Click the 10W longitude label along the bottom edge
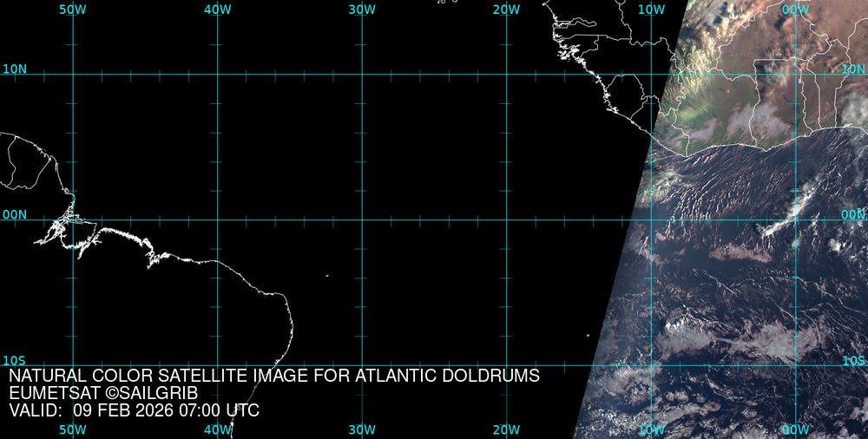 [x=651, y=429]
